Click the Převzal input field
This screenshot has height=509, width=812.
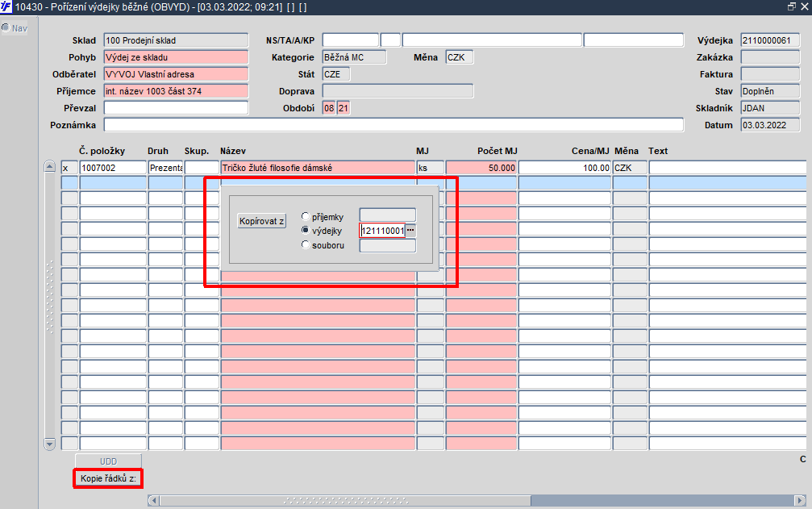click(176, 108)
